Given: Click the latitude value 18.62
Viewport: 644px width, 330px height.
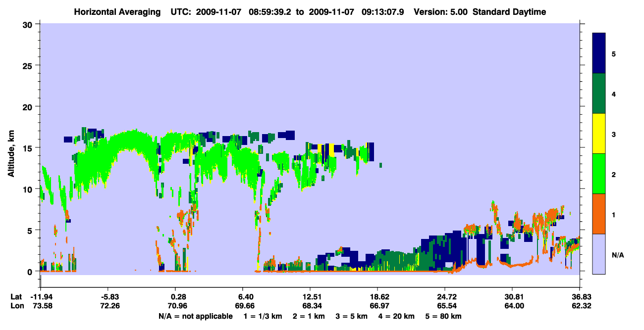Looking at the screenshot, I should (x=377, y=297).
